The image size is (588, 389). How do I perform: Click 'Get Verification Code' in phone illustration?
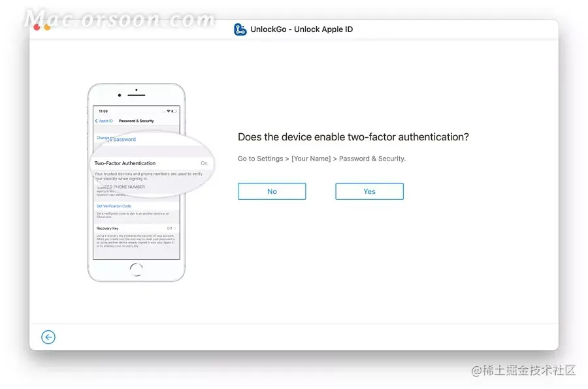coord(114,206)
